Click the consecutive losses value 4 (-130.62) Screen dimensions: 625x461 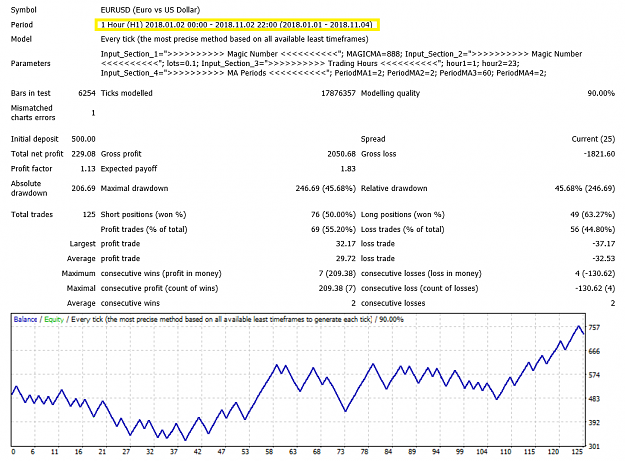tap(595, 274)
